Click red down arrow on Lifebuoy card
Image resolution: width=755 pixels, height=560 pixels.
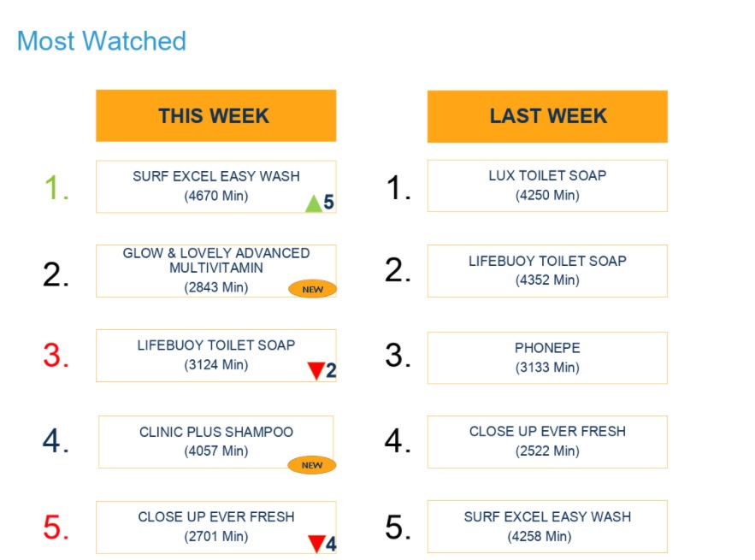[x=316, y=371]
